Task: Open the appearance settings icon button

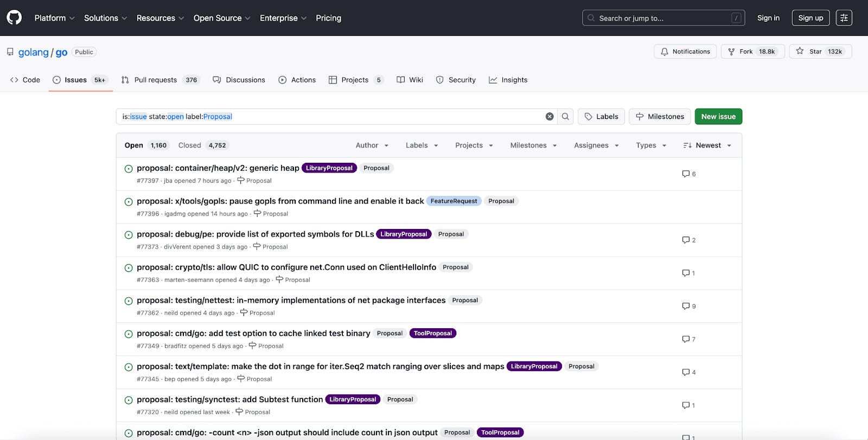Action: [x=844, y=18]
